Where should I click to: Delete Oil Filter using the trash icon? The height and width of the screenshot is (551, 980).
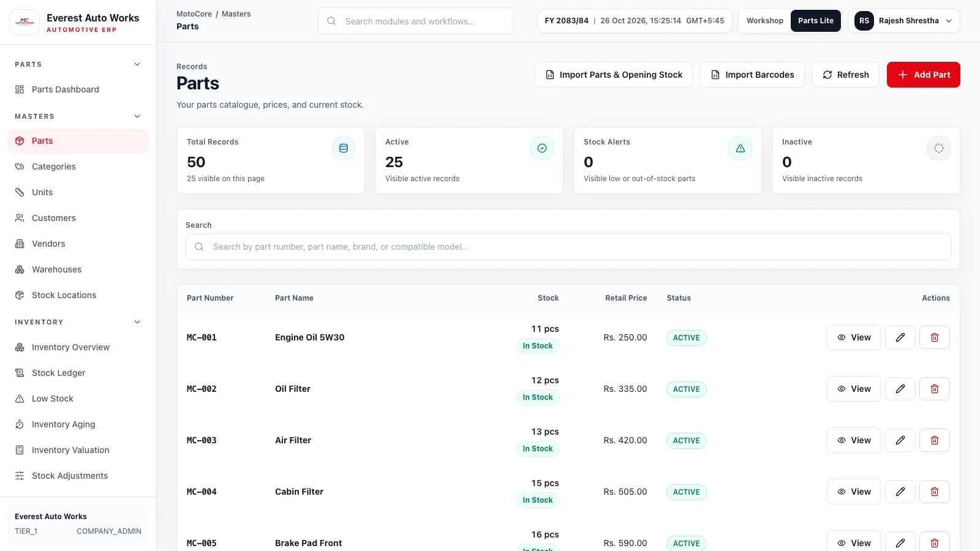click(x=935, y=389)
